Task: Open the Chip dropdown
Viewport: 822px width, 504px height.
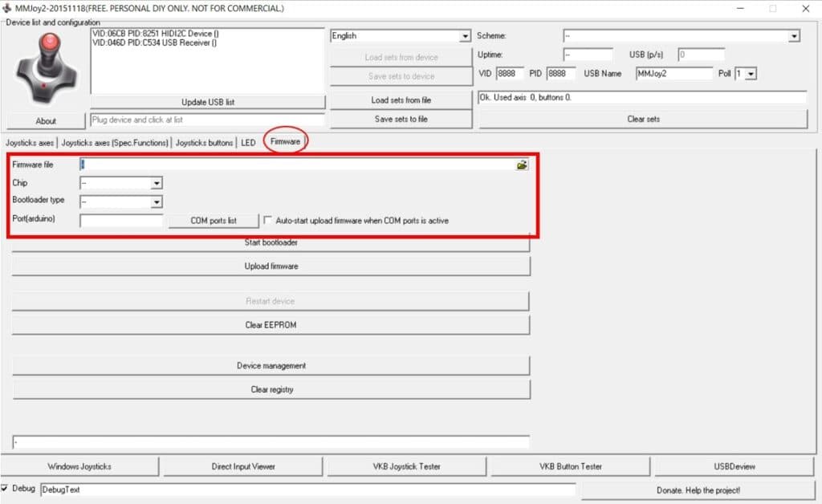Action: pyautogui.click(x=157, y=183)
